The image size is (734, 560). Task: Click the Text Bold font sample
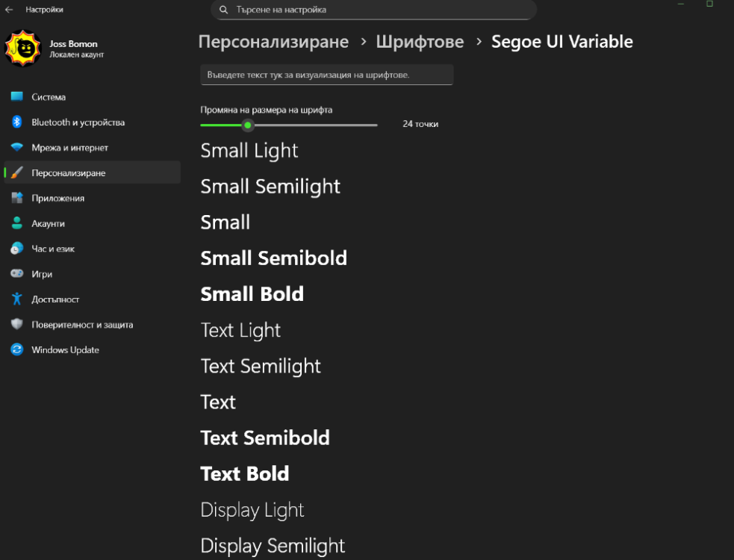click(x=245, y=474)
